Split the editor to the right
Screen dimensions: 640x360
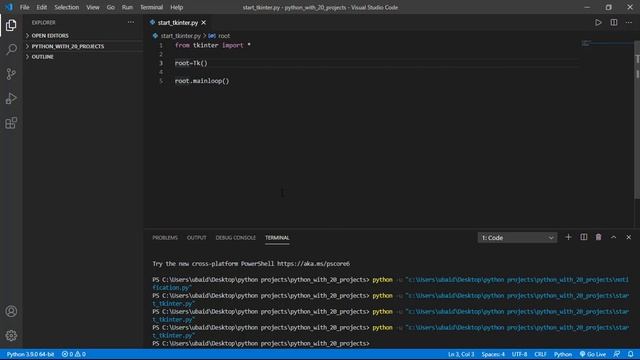tap(614, 22)
